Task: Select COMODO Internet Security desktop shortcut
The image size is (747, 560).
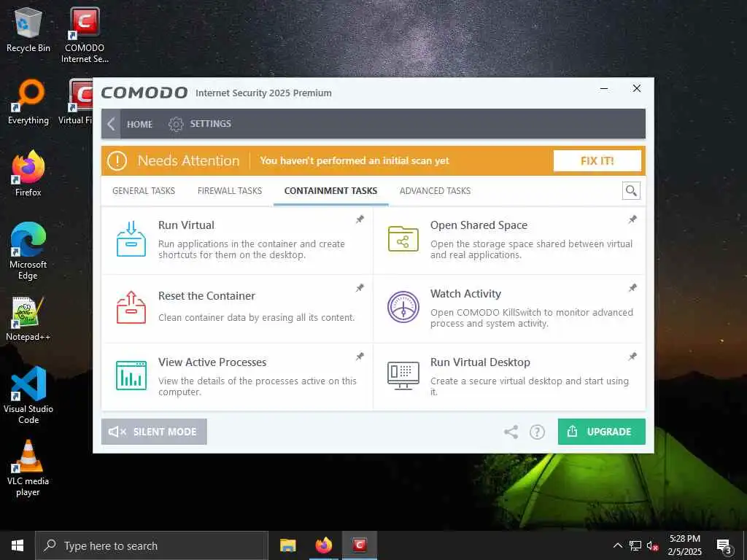Action: [x=85, y=36]
